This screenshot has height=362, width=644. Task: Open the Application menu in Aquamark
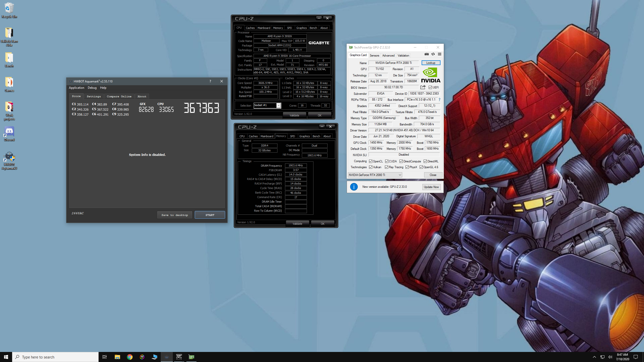click(x=76, y=88)
